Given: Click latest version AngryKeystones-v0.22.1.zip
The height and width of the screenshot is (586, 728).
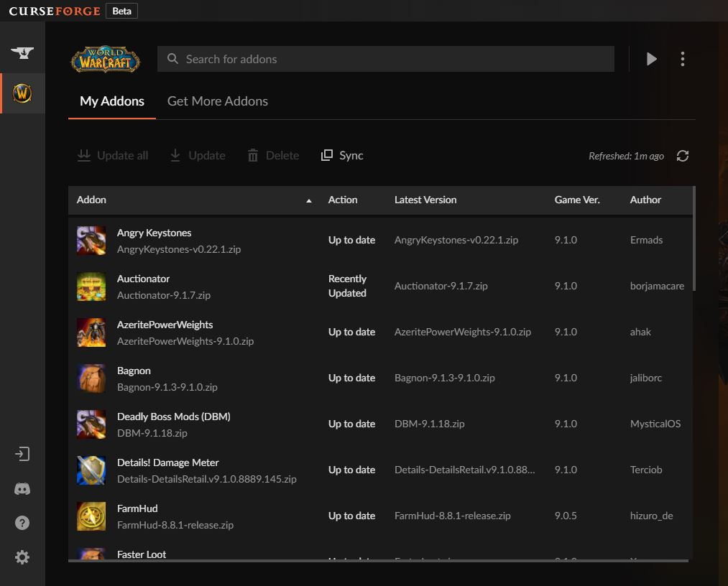Looking at the screenshot, I should 456,240.
